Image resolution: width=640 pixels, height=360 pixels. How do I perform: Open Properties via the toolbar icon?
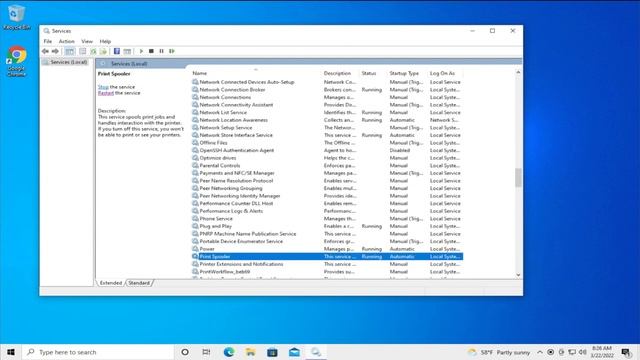pyautogui.click(x=82, y=51)
